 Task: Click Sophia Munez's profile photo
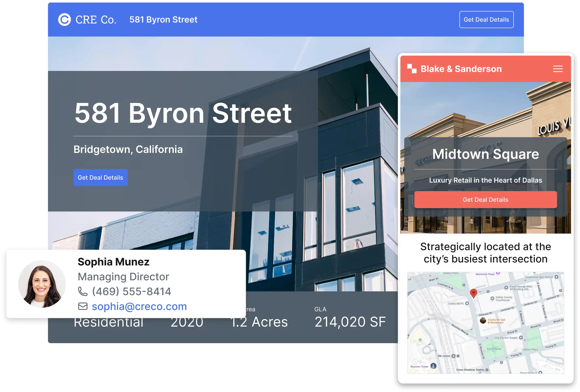tap(42, 284)
